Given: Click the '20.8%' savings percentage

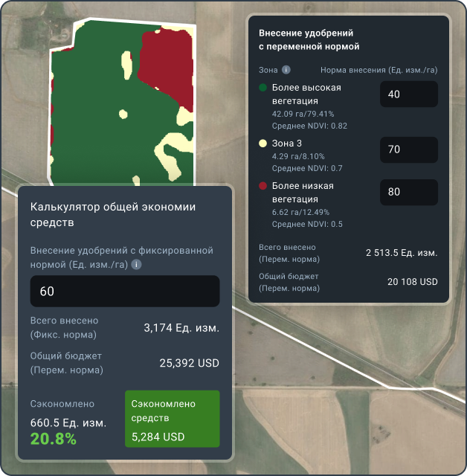Looking at the screenshot, I should point(53,439).
